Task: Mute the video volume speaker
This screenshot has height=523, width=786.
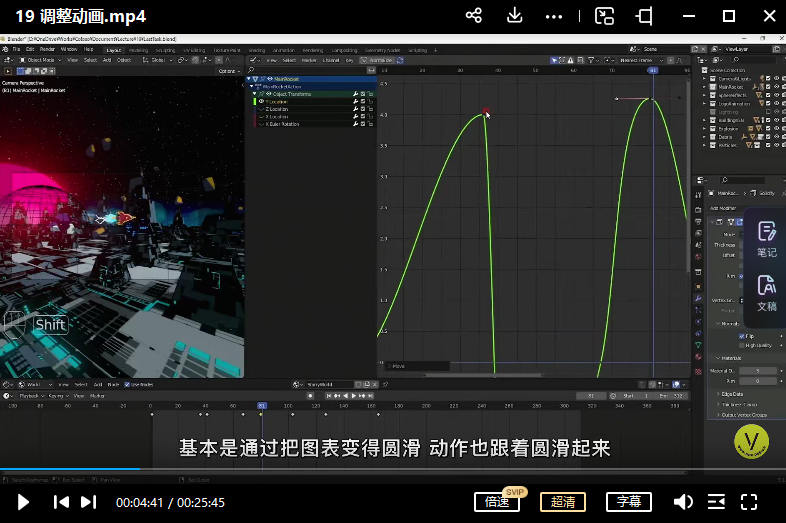Action: (x=683, y=502)
